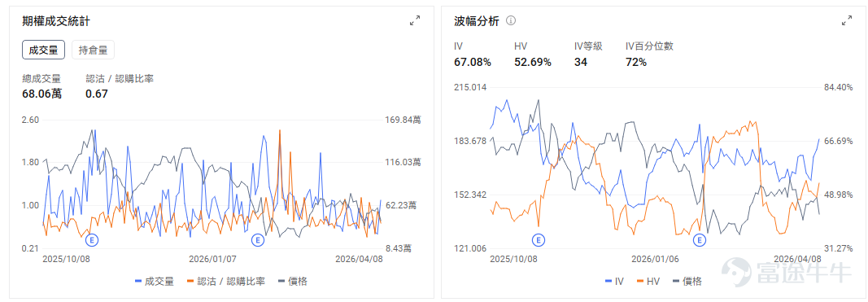The height and width of the screenshot is (302, 868).
Task: Click the HV value 52.69%
Action: point(533,62)
